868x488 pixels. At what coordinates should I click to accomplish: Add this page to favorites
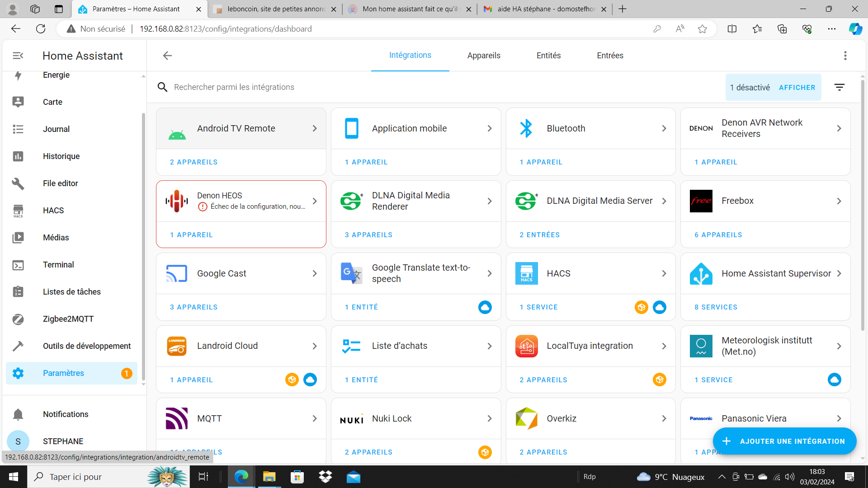[x=702, y=29]
